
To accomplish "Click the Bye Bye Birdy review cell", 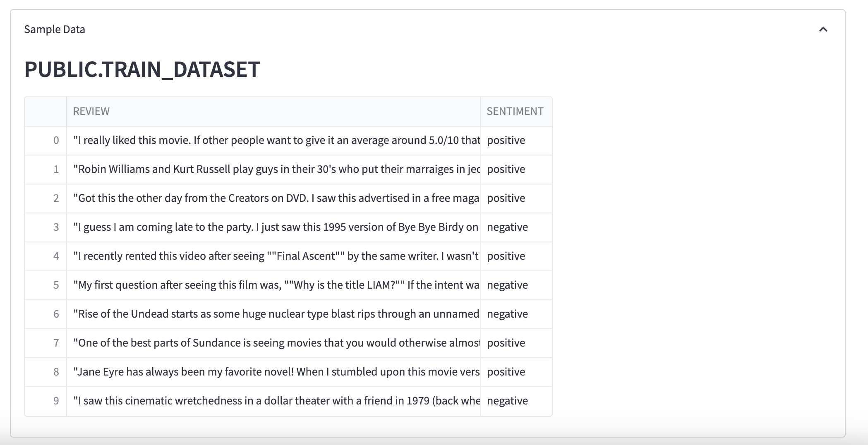I will pos(273,227).
